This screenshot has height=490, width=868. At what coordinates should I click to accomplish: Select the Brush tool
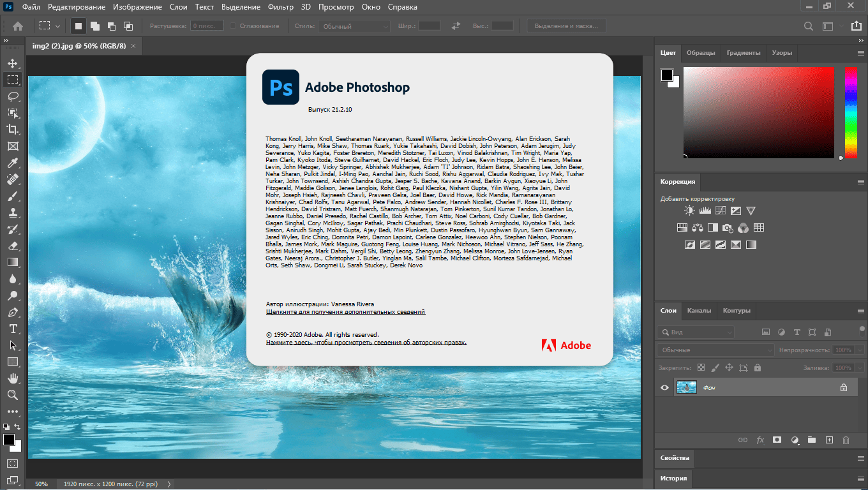coord(12,196)
